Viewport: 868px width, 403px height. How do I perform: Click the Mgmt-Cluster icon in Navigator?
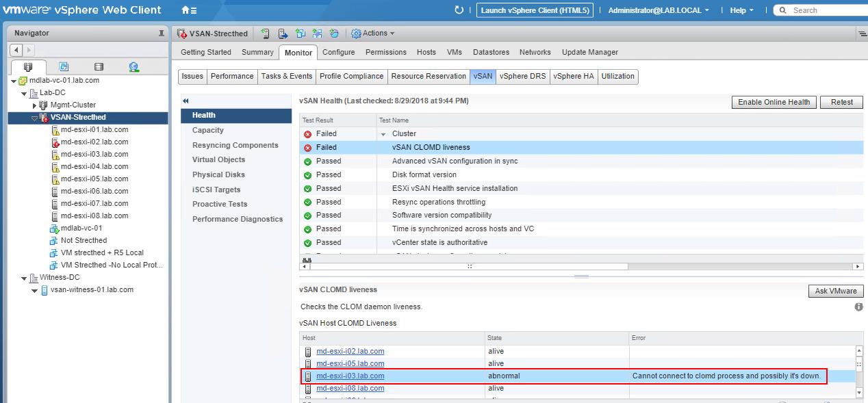click(44, 105)
